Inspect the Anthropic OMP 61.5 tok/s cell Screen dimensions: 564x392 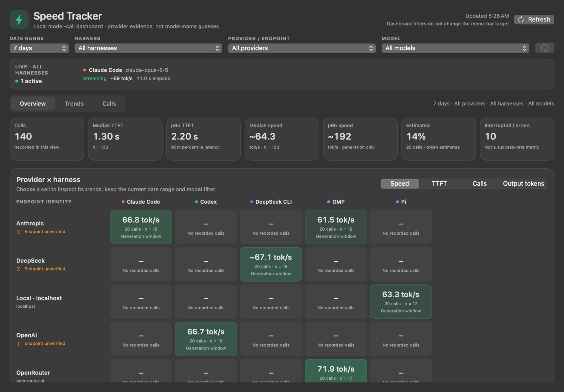pos(336,227)
